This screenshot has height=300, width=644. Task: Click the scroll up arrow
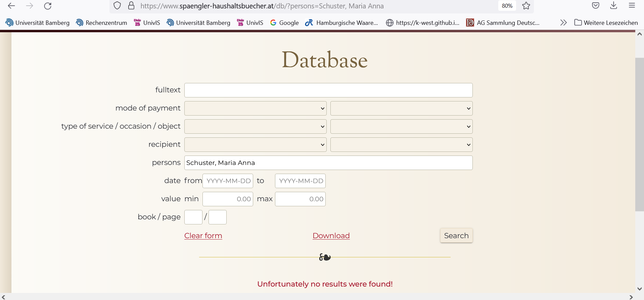[x=640, y=34]
